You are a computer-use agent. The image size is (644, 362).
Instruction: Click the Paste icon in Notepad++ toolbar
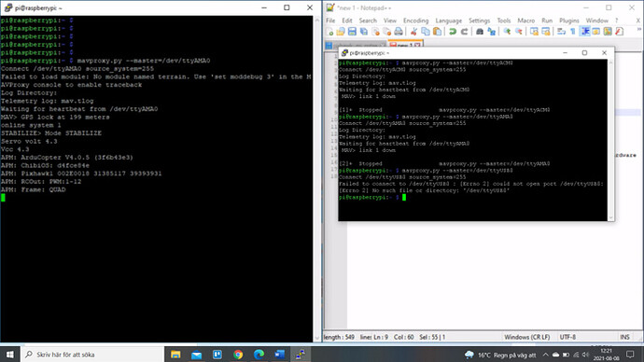pyautogui.click(x=437, y=32)
